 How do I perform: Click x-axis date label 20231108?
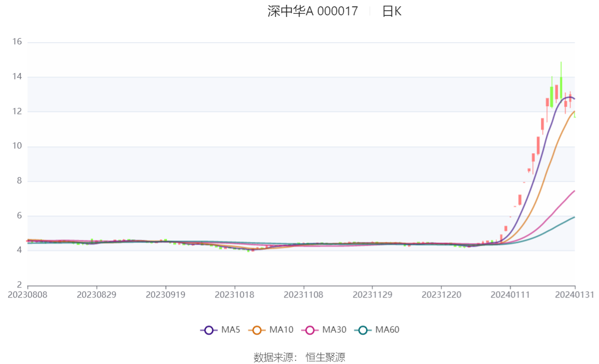pos(303,295)
